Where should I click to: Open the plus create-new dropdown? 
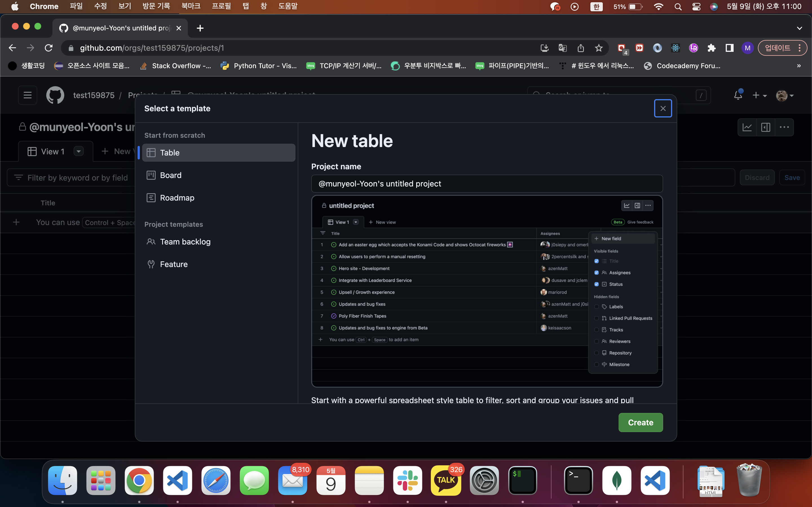click(x=759, y=95)
